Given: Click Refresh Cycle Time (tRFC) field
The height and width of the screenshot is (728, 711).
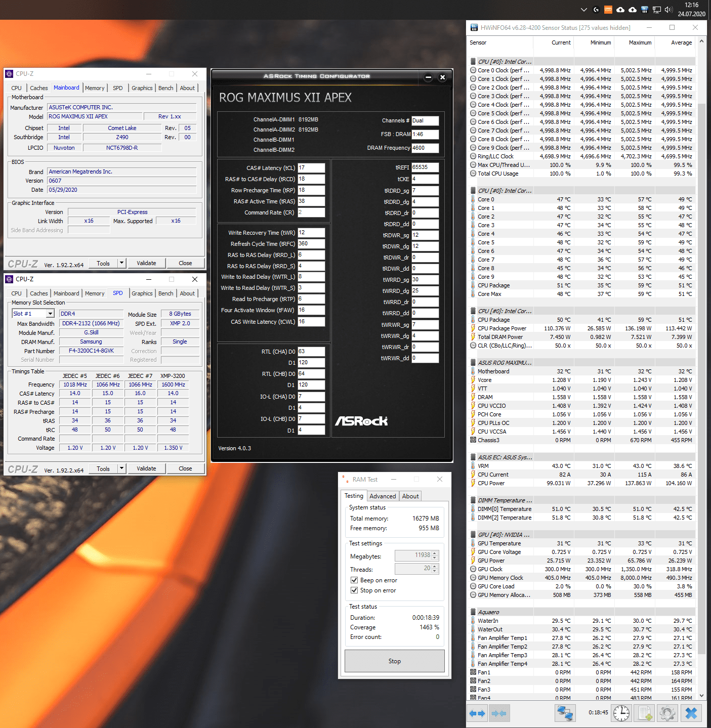Looking at the screenshot, I should (x=311, y=244).
